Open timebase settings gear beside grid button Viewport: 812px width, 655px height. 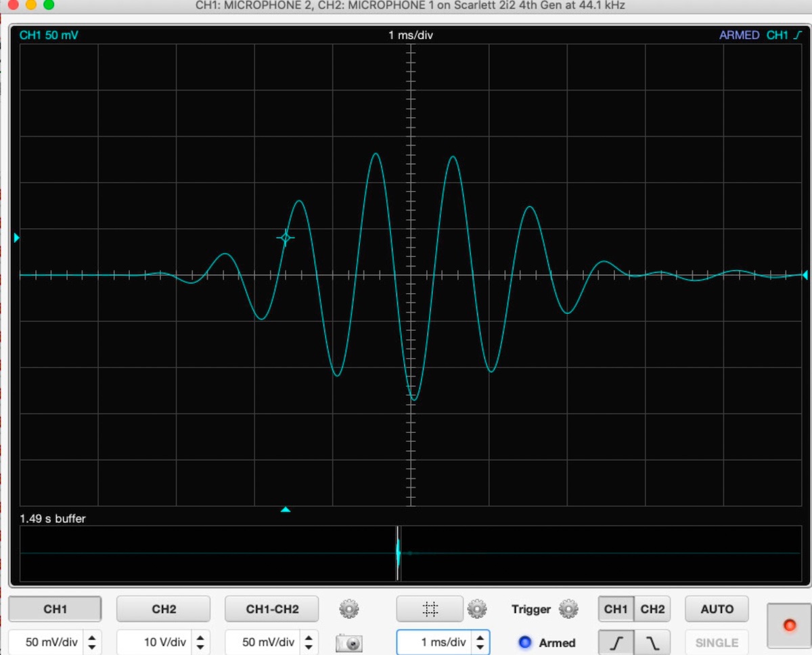477,609
